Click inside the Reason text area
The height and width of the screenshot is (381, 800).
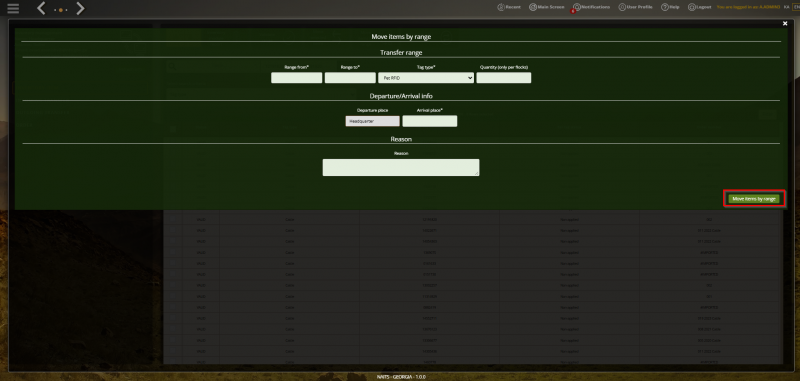tap(401, 167)
